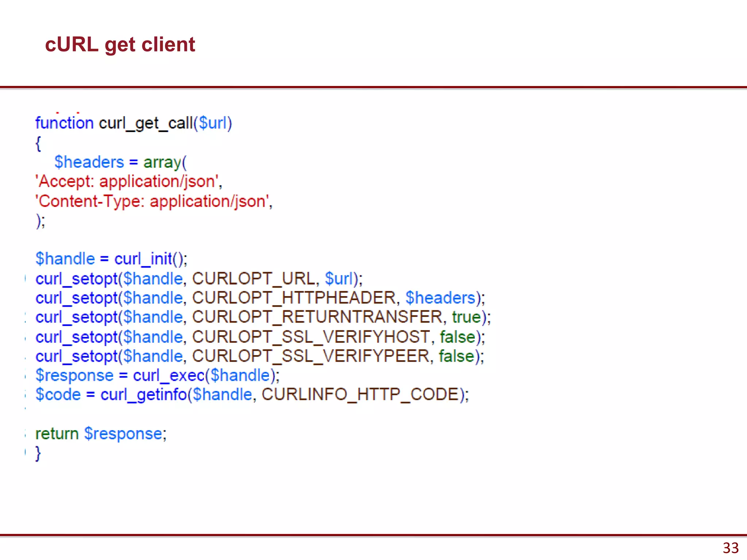Screen dimensions: 747x560
Task: Click the '$headers = array(' line
Action: pyautogui.click(x=120, y=162)
